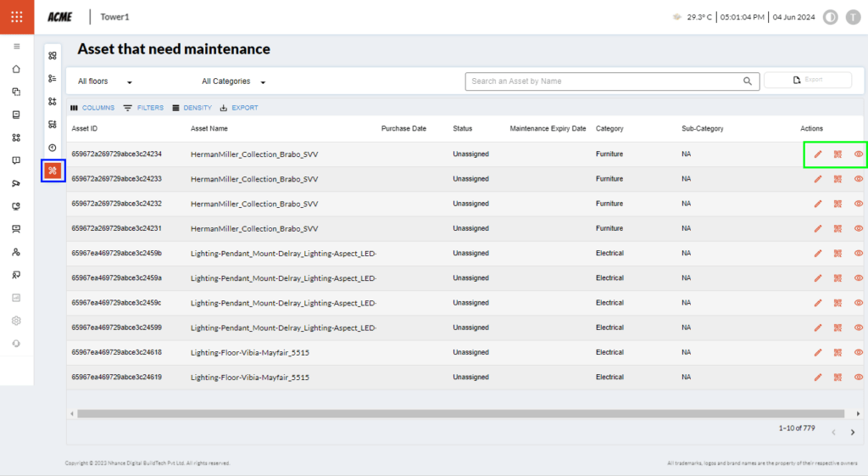Viewport: 868px width, 476px height.
Task: Click the clock icon in the secondary sidebar
Action: pos(53,148)
